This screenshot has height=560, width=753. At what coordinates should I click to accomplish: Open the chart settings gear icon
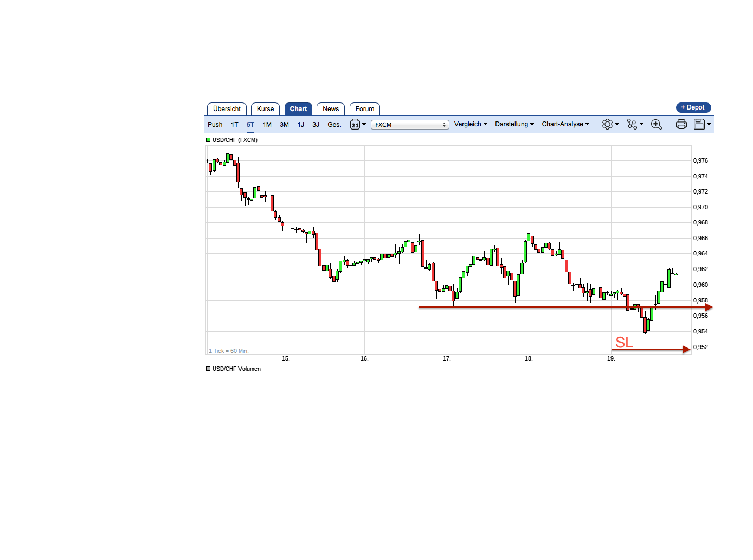coord(607,124)
